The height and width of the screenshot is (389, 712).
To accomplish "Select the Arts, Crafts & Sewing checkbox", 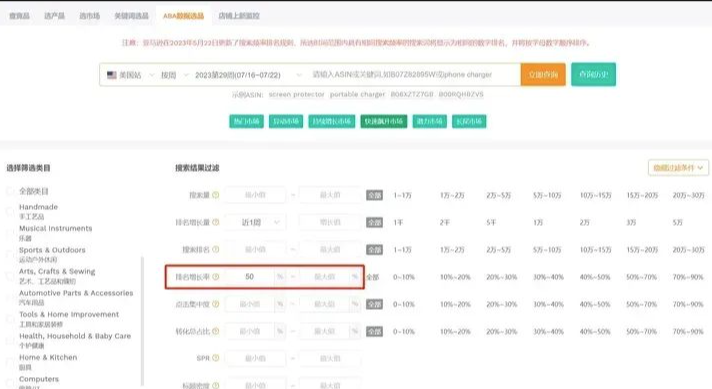I will coord(10,276).
